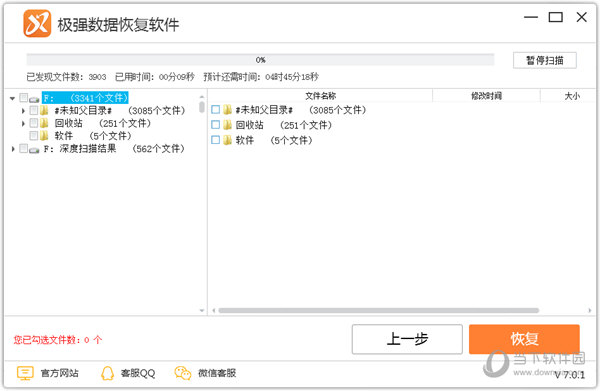Sort by 修改时间 column header

point(486,96)
